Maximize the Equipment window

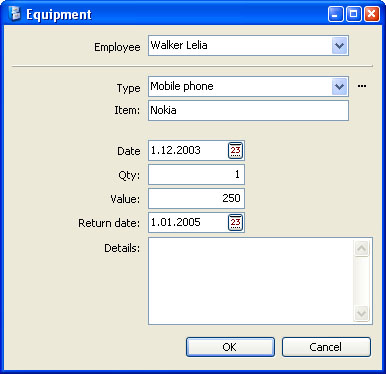(x=354, y=14)
